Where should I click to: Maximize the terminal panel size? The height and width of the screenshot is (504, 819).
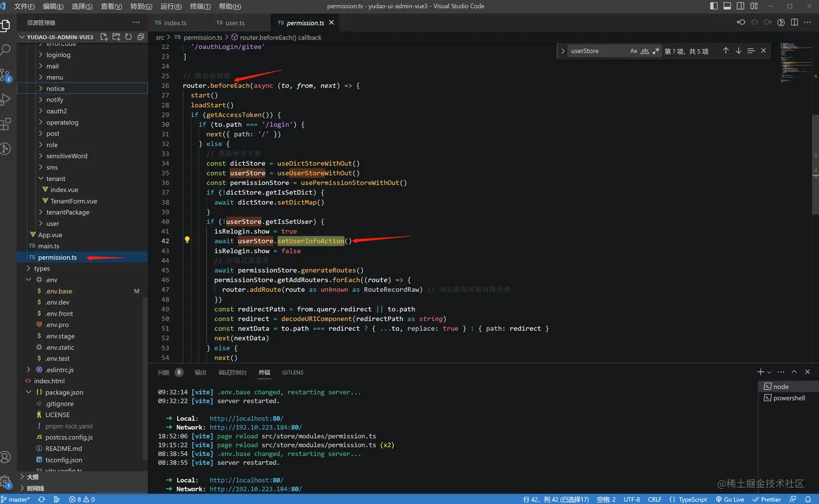pos(794,372)
